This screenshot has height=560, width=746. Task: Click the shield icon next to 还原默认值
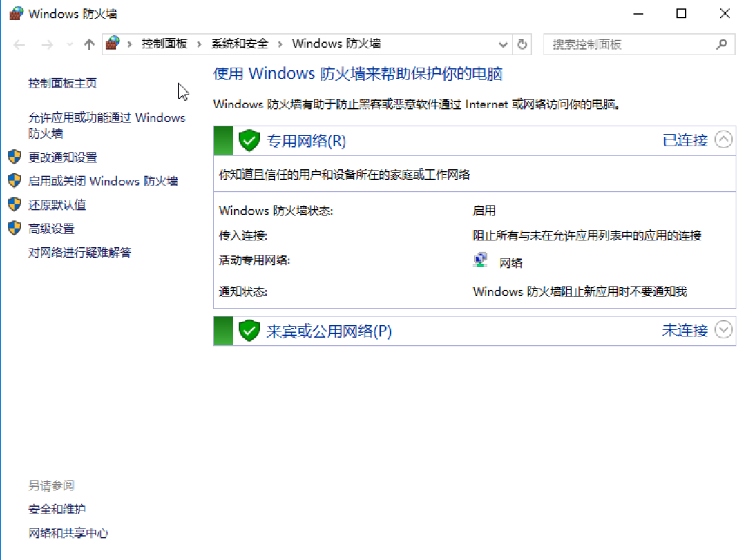[x=14, y=204]
